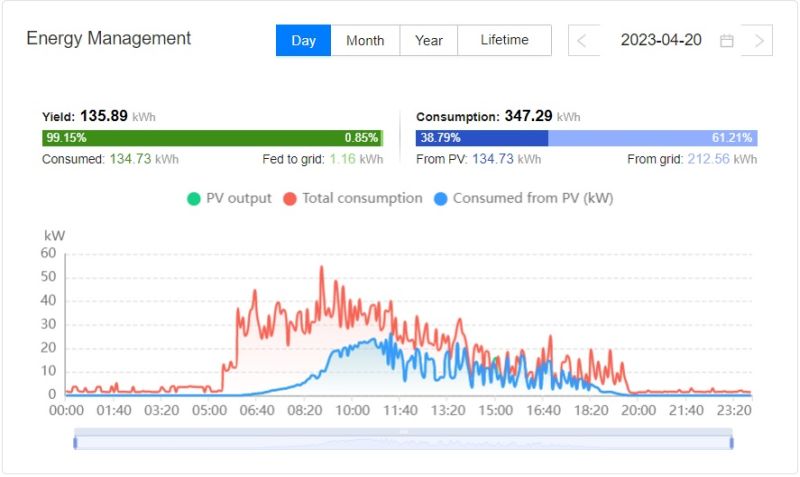Toggle PV output series in legend
This screenshot has height=477, width=800.
[x=229, y=198]
